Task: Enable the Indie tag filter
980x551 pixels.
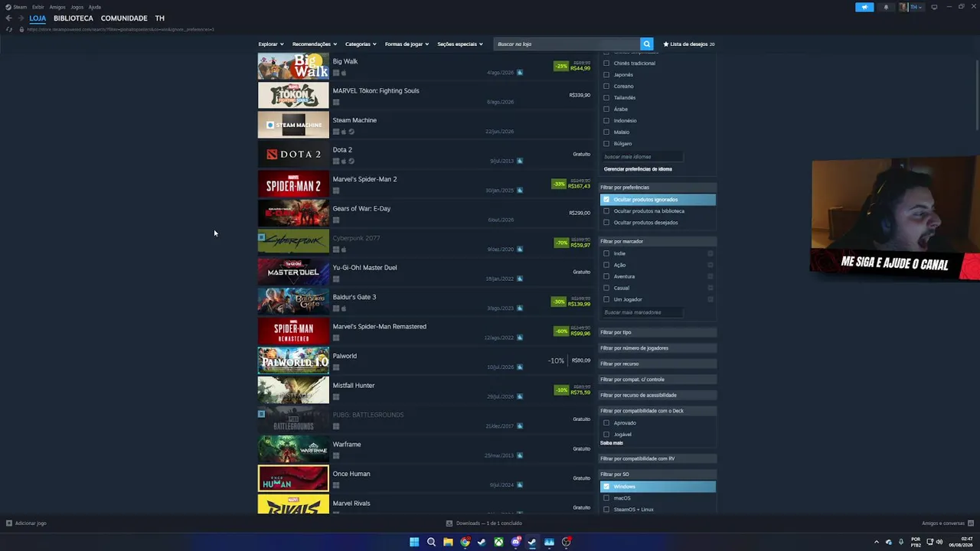Action: (x=606, y=253)
